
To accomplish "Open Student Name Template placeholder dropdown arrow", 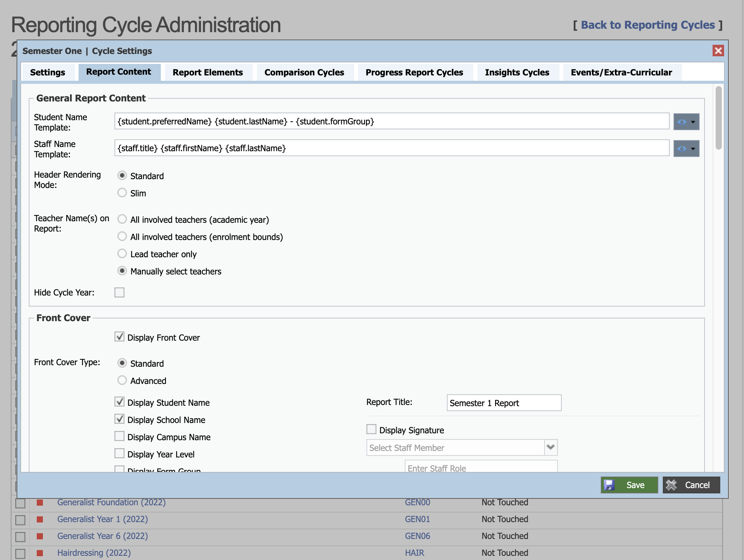I will click(x=693, y=122).
